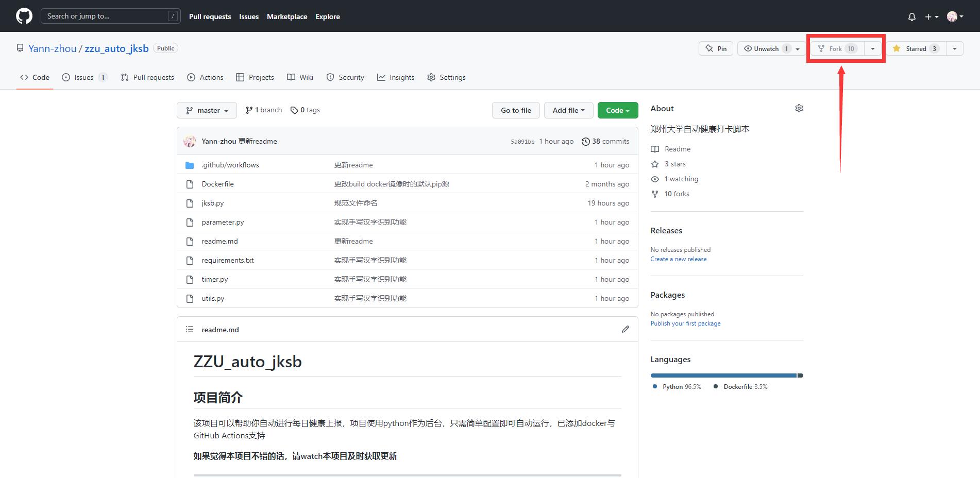View the 1 branch link
Viewport: 980px width, 478px height.
point(264,110)
